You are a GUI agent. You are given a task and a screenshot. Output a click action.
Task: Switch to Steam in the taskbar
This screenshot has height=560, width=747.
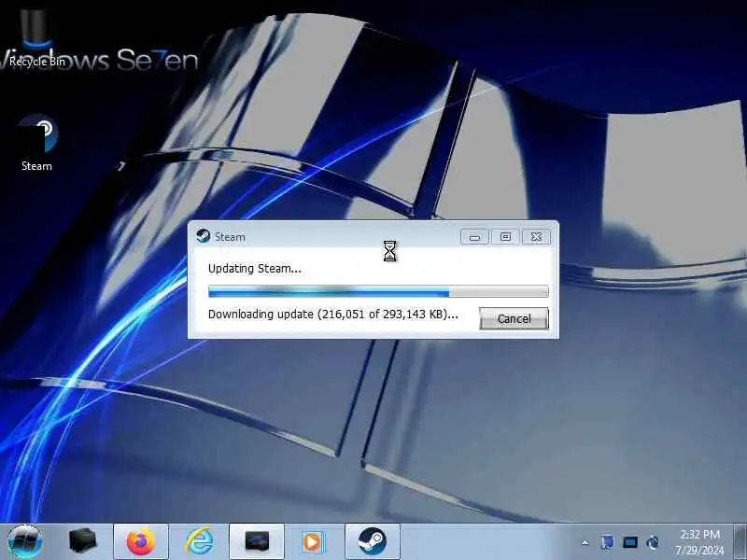tap(372, 541)
